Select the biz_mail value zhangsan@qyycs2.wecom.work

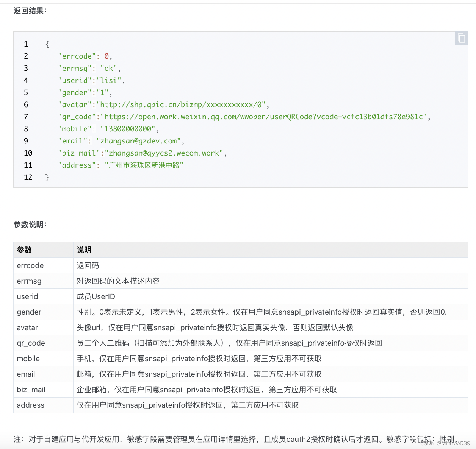(164, 153)
